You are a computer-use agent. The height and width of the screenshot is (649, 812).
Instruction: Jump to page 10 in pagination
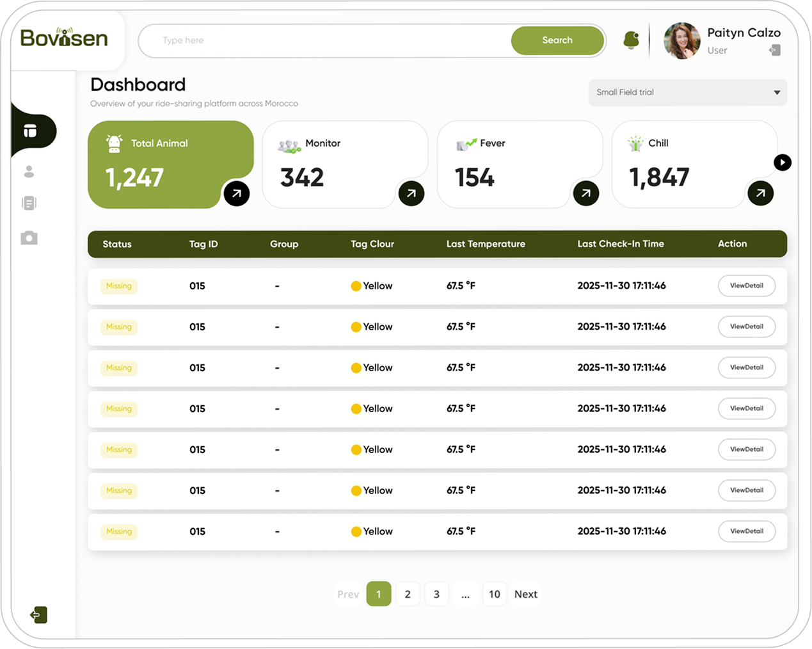(x=494, y=594)
